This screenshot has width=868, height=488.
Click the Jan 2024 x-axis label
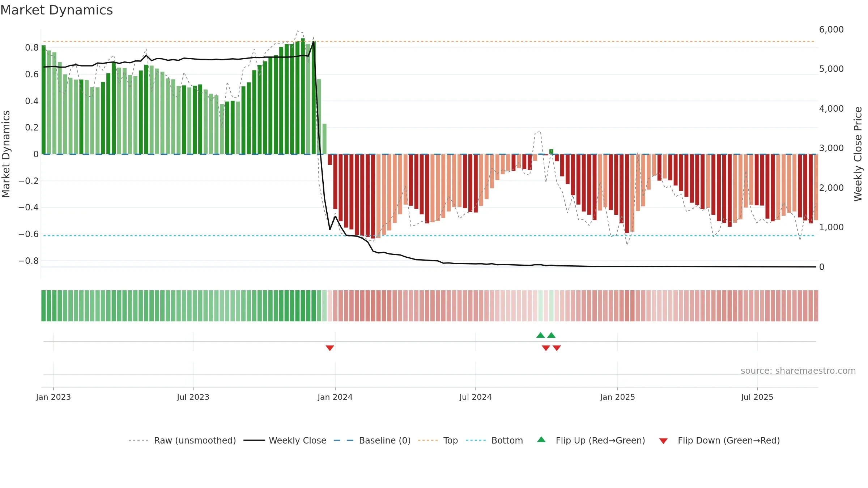[x=335, y=397]
